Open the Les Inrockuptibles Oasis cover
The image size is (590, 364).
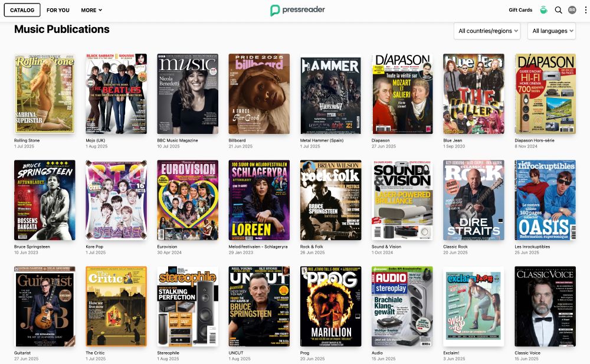(x=545, y=200)
